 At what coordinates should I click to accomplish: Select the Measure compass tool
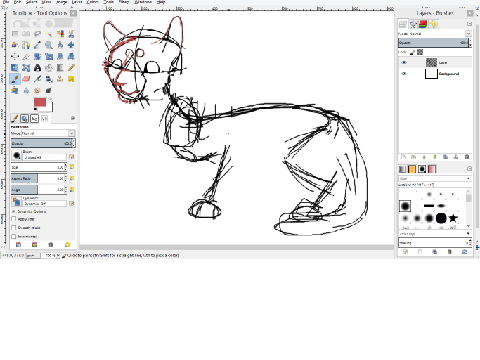(60, 45)
